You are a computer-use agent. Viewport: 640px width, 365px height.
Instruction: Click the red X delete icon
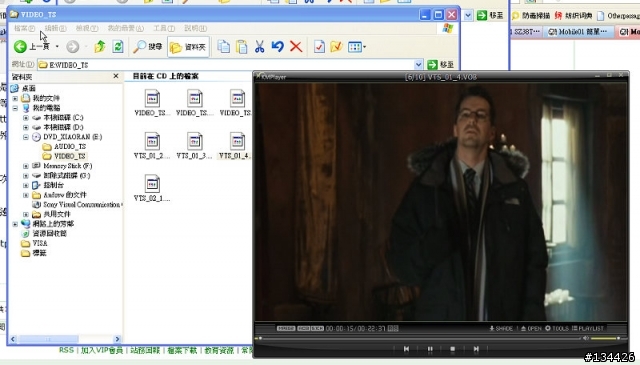tap(296, 47)
